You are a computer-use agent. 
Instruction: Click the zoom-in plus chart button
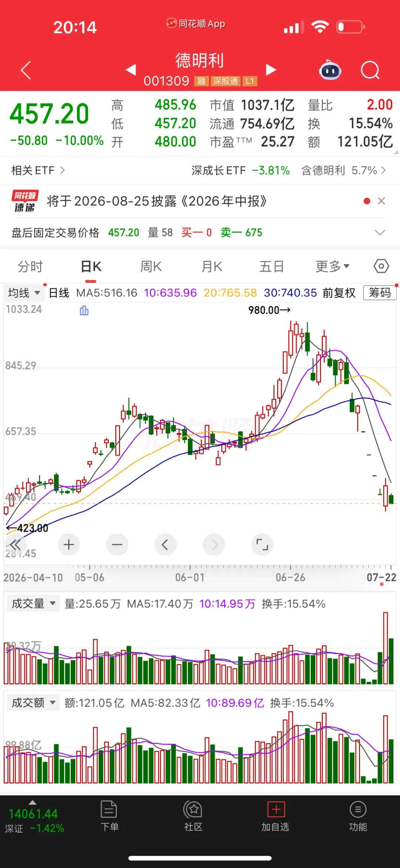[x=69, y=545]
